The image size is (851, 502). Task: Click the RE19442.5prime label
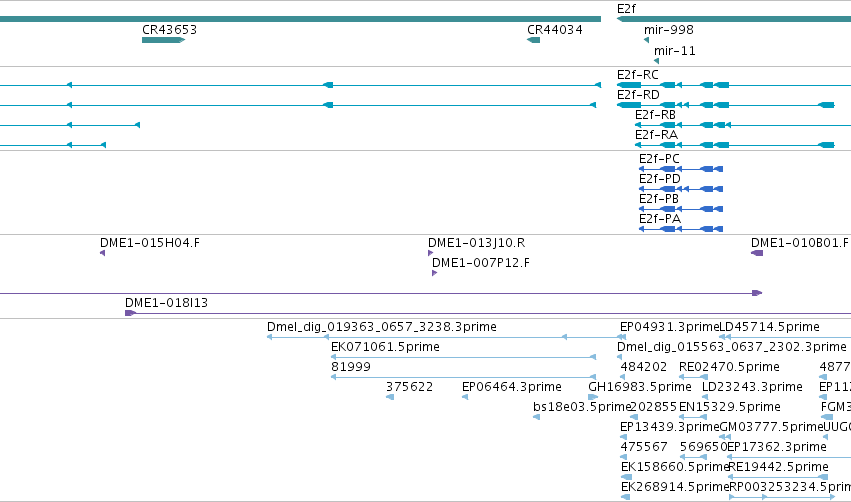point(778,468)
